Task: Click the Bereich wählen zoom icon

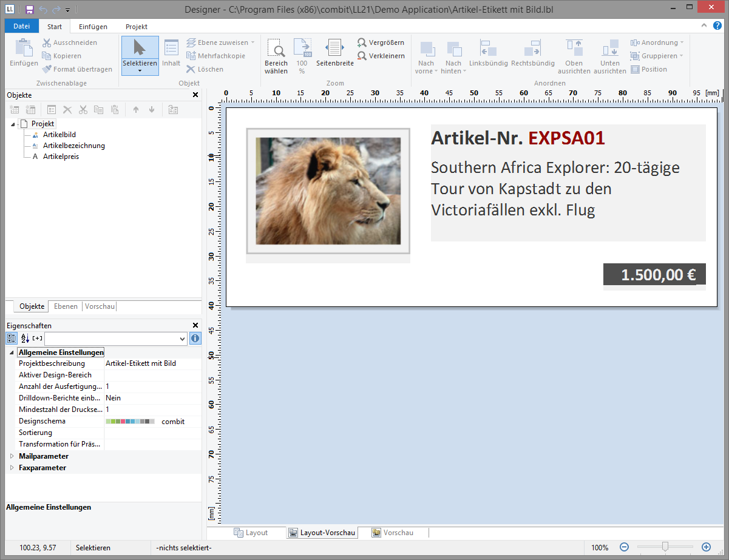Action: pyautogui.click(x=276, y=49)
